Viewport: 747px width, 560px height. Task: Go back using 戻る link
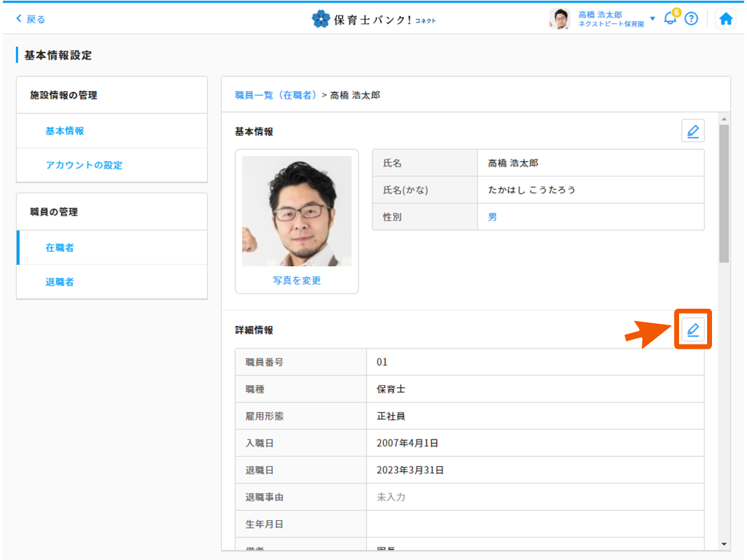pyautogui.click(x=31, y=19)
